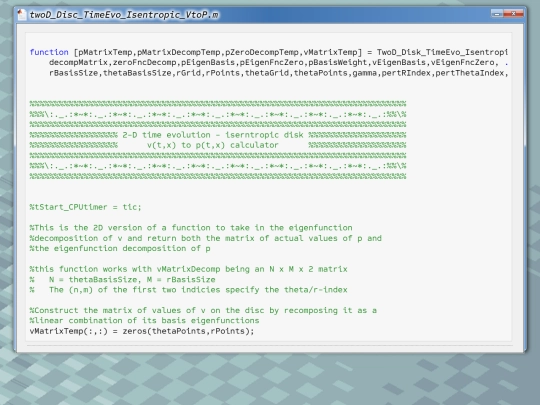The width and height of the screenshot is (540, 405).
Task: Minimize the twoD_Disc_TimeEvo_Isentropic_VtoP.m window
Action: [x=497, y=14]
